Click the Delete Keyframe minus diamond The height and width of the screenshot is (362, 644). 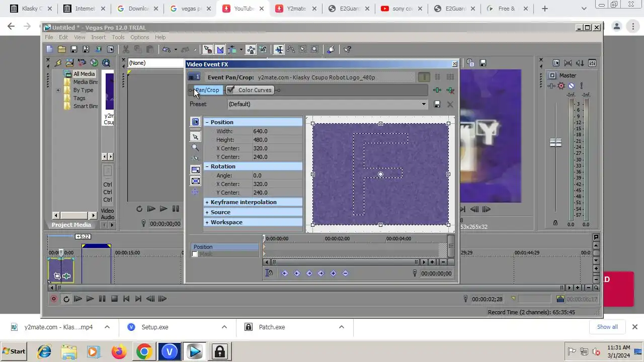click(x=345, y=273)
